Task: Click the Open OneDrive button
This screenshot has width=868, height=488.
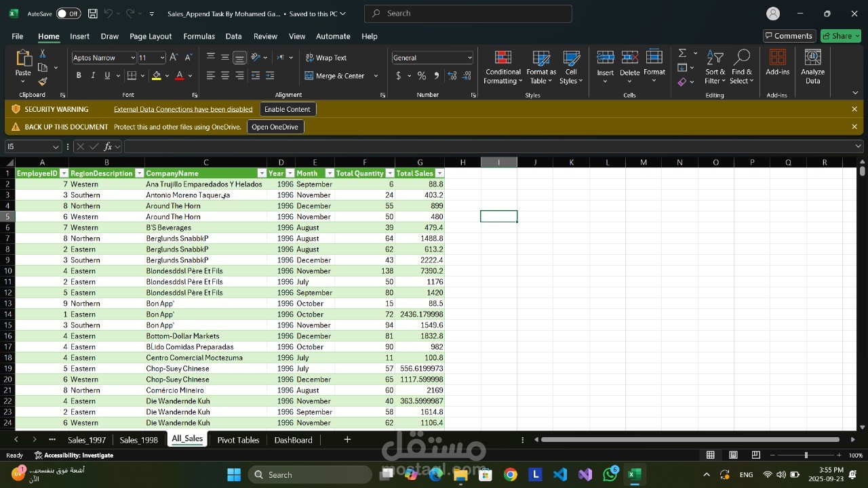Action: (275, 127)
